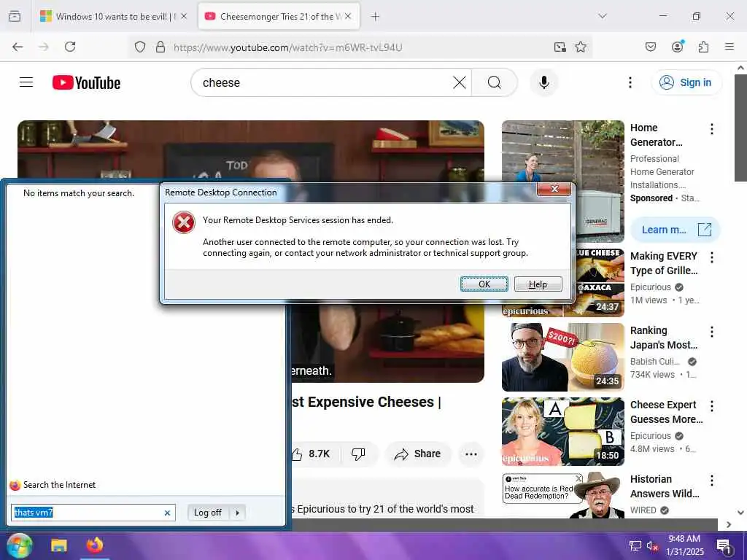747x560 pixels.
Task: Click the Sign in button
Action: coord(686,82)
